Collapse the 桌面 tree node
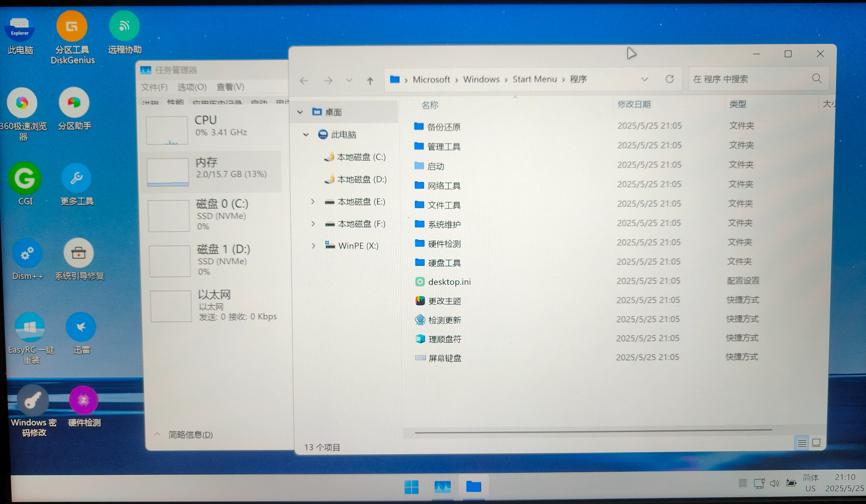 (x=300, y=112)
